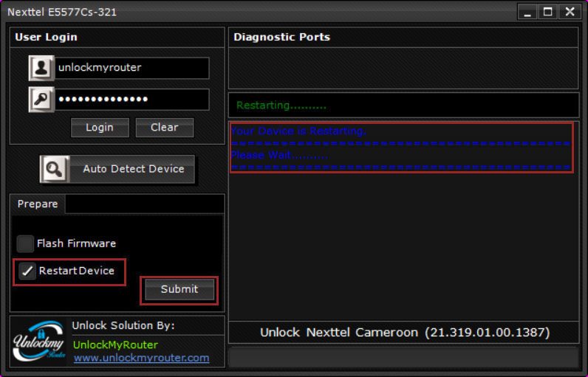Click the green 'Restarting..........' status text
This screenshot has height=377, width=588.
coord(281,106)
